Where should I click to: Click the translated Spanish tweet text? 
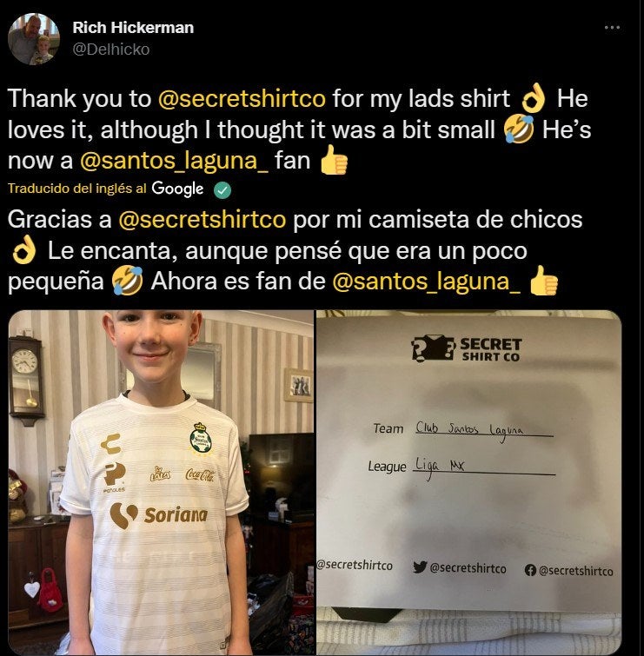coord(295,250)
